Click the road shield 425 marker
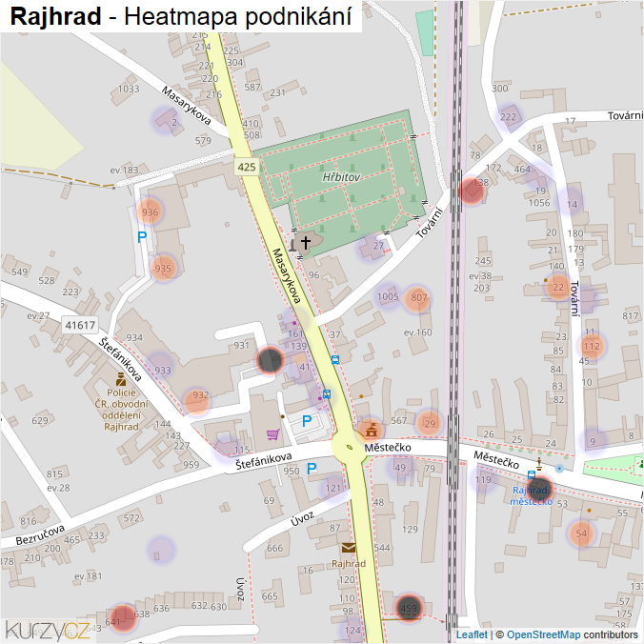Screen dimensions: 644x644 click(247, 167)
